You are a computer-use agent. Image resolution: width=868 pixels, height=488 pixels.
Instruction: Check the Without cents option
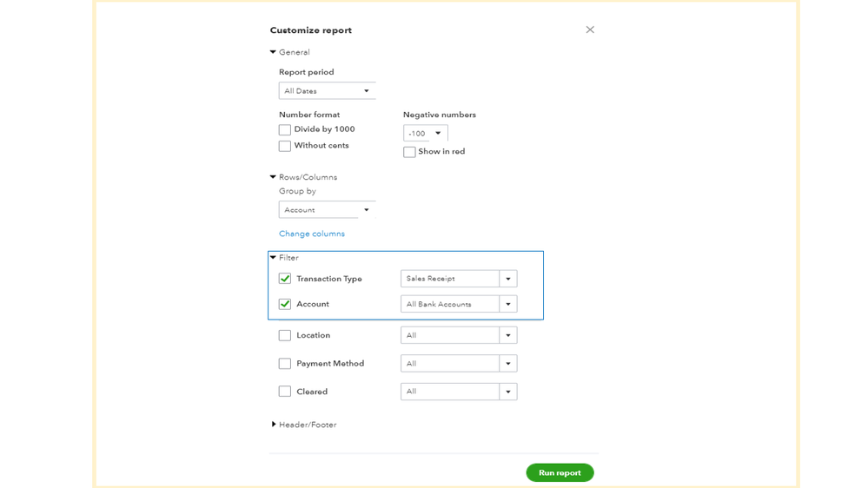point(285,146)
